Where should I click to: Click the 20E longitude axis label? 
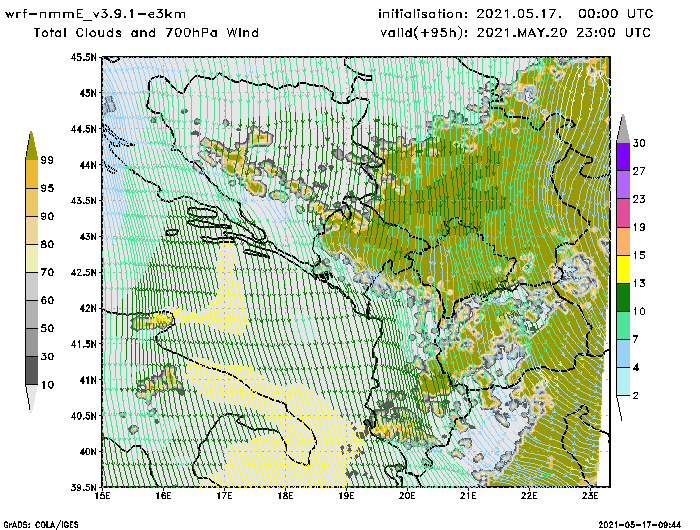tap(407, 496)
